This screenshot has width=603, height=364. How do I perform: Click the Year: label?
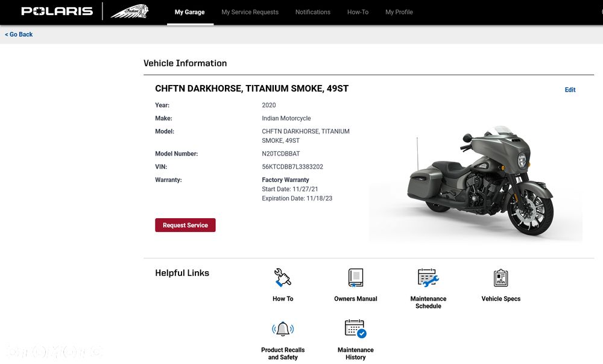pos(162,105)
